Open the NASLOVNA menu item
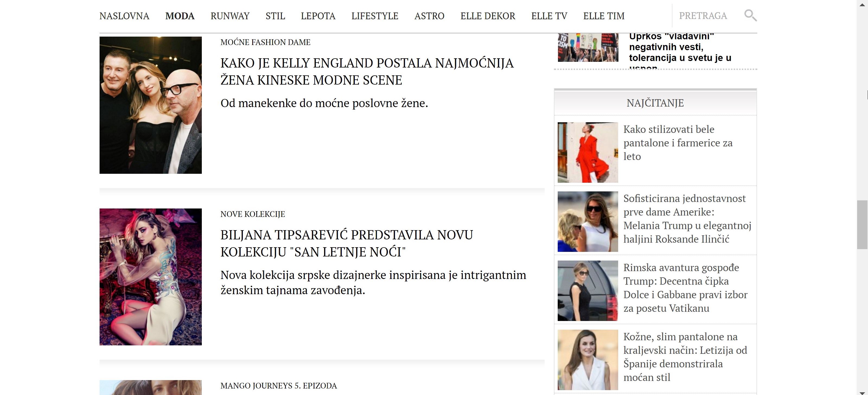Screen dimensions: 868x395 (124, 16)
